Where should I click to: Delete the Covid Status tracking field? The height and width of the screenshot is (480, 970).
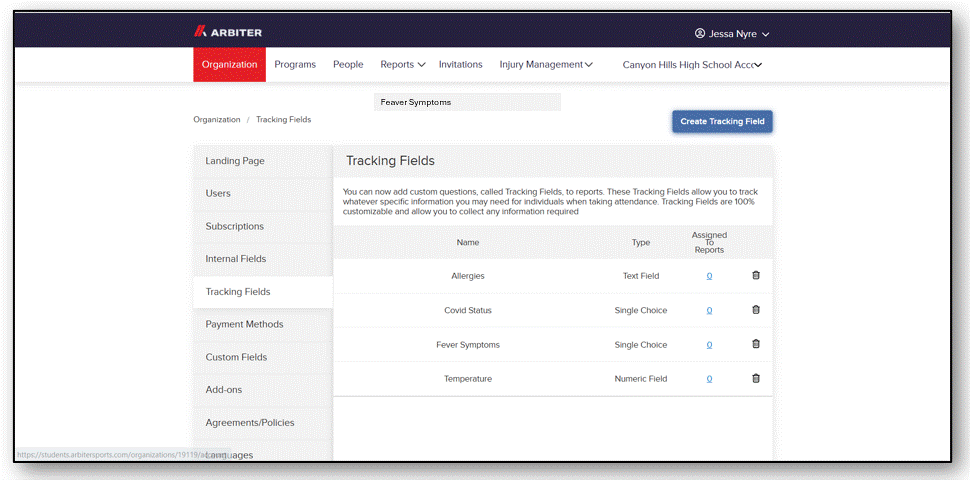(755, 310)
